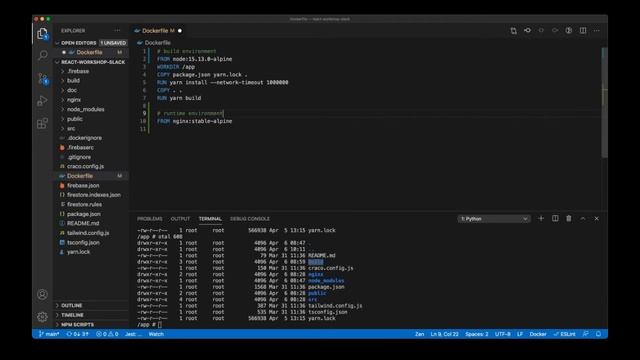Split the terminal panel
Screen dimensions: 640x360
point(555,219)
